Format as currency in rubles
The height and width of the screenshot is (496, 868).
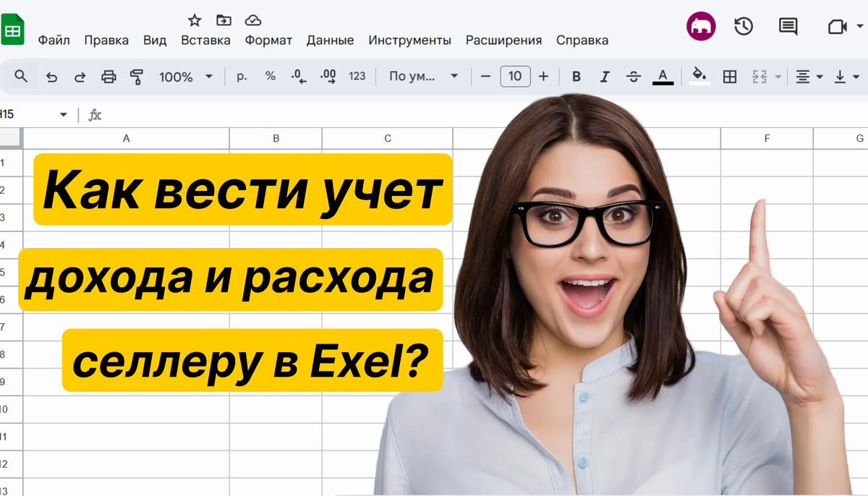(242, 76)
